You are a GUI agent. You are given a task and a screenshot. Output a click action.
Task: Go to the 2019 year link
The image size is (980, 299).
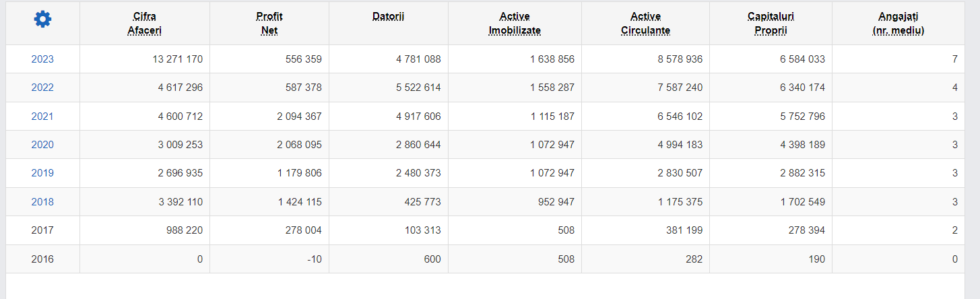42,173
